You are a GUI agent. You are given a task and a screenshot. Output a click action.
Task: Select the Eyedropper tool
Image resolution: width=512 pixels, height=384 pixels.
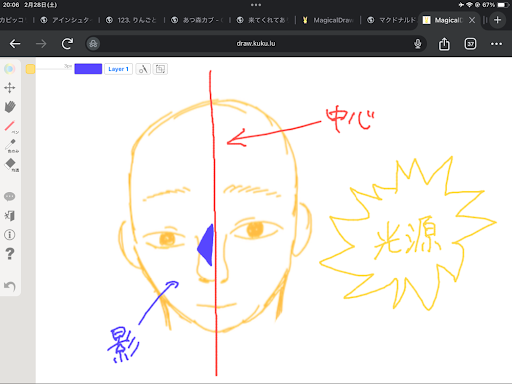click(11, 146)
